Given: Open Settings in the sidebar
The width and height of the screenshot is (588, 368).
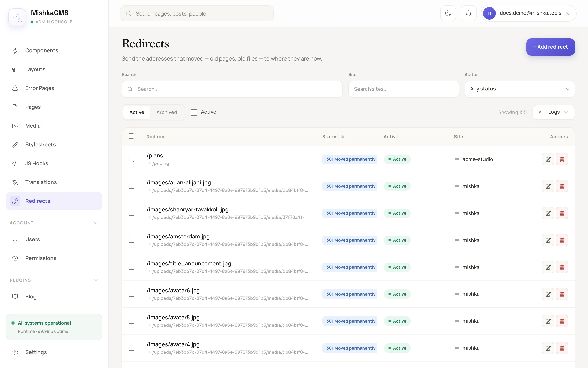Looking at the screenshot, I should [x=54, y=352].
